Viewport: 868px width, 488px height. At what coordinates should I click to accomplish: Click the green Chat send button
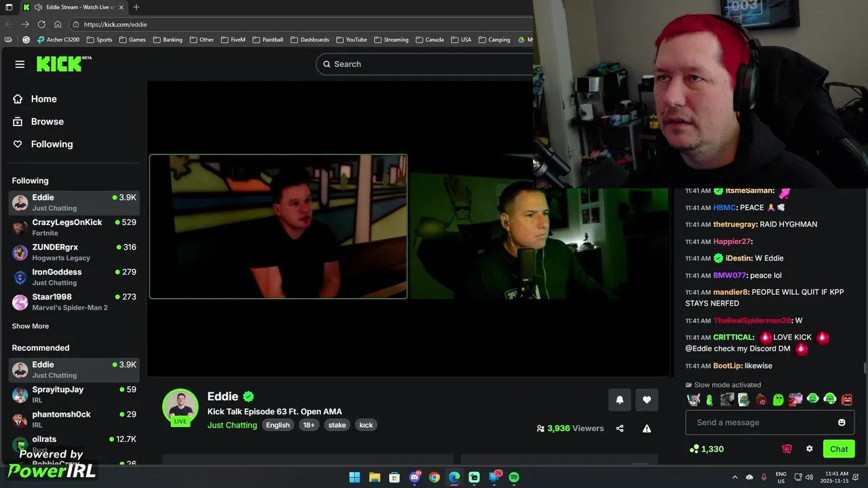839,449
